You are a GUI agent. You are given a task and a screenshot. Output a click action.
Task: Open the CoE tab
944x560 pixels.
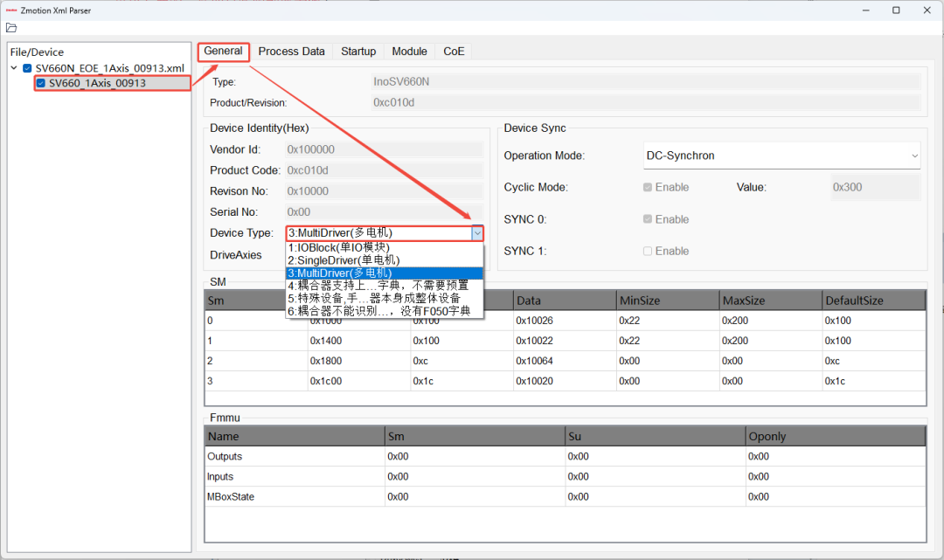point(454,52)
